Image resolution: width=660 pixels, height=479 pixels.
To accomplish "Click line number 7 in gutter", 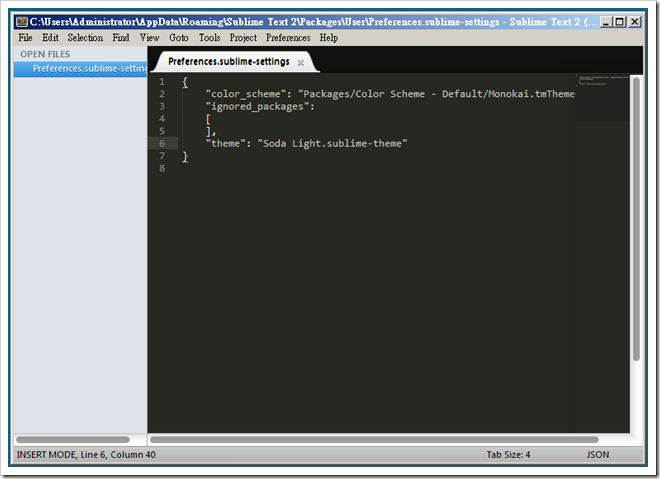I will [x=162, y=156].
